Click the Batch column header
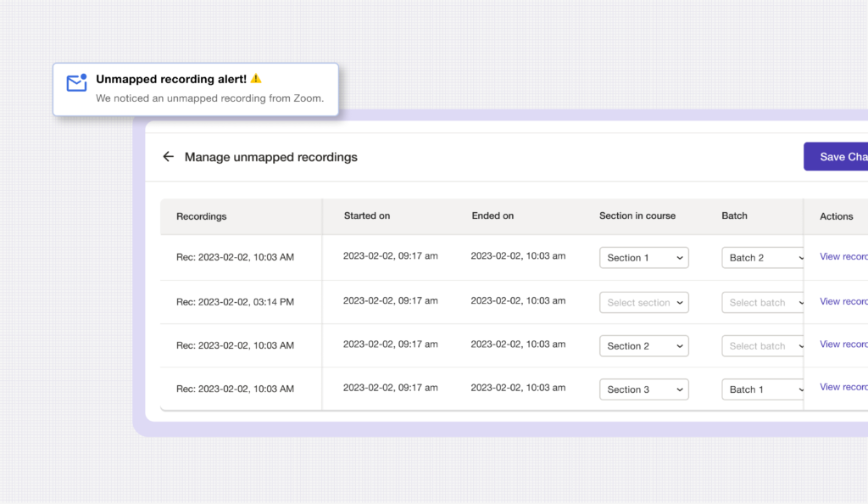The height and width of the screenshot is (504, 868). point(734,216)
